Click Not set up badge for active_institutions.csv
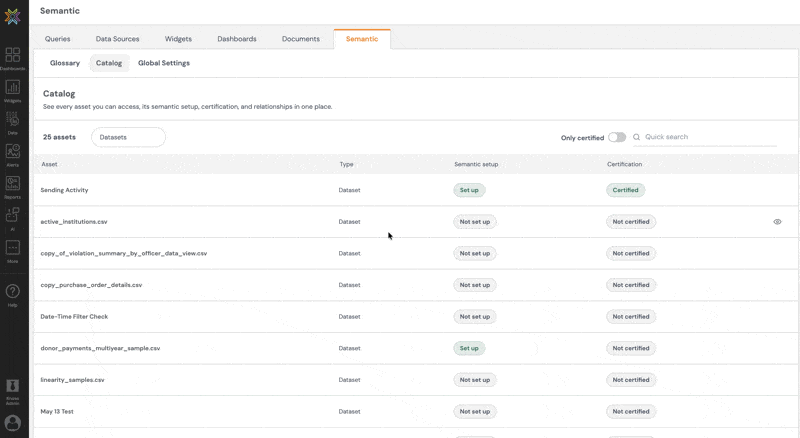Viewport: 800px width, 438px height. (x=474, y=222)
